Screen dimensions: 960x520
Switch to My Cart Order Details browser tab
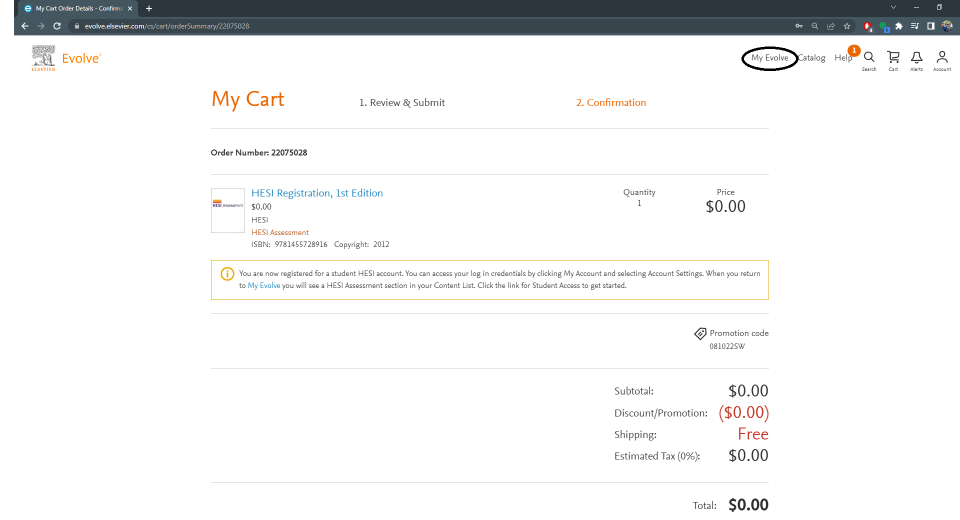tap(77, 9)
